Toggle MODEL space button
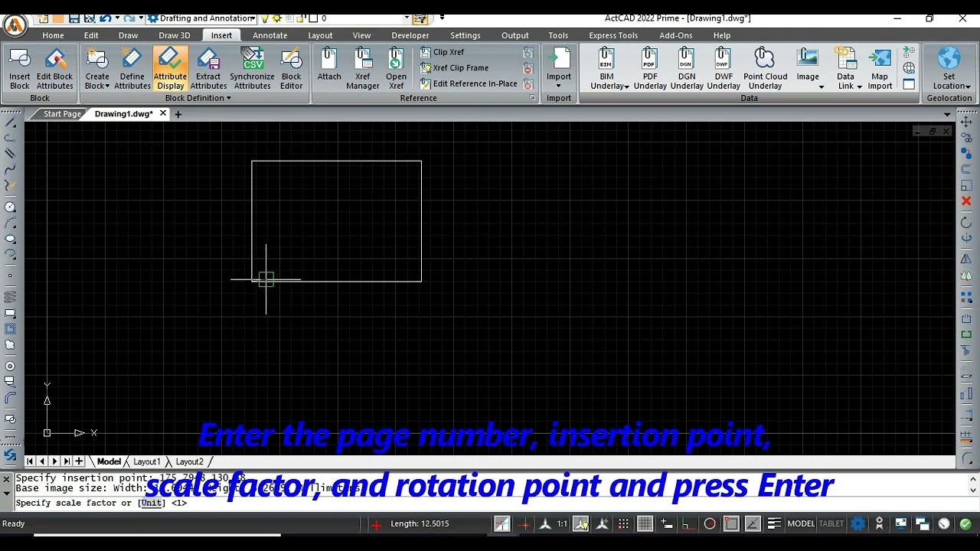 (x=801, y=524)
